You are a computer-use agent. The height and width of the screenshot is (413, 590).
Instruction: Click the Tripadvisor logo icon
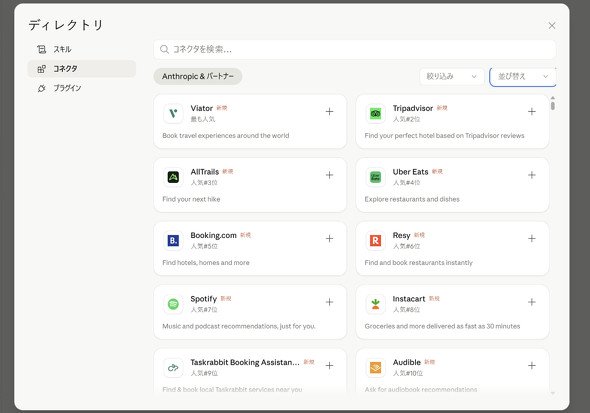[375, 113]
